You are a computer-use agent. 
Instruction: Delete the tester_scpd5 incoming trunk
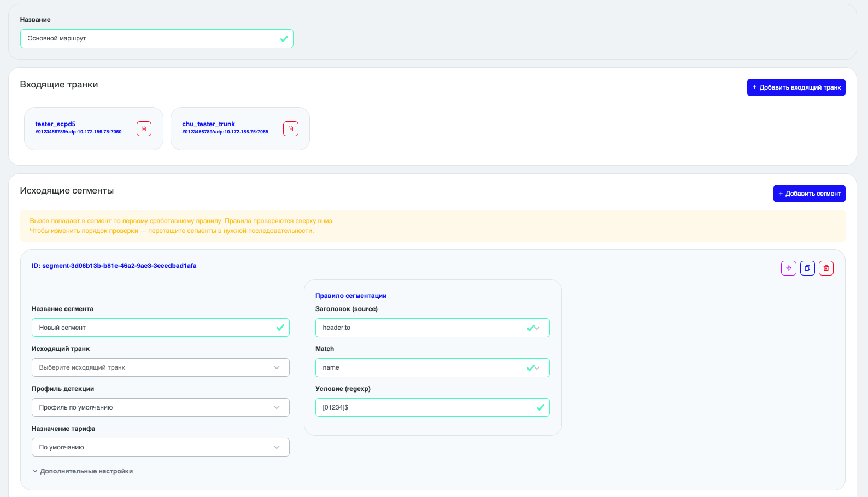pos(144,128)
